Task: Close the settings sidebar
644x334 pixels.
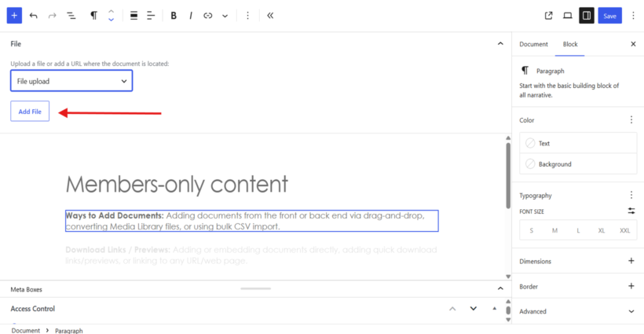Action: [633, 44]
